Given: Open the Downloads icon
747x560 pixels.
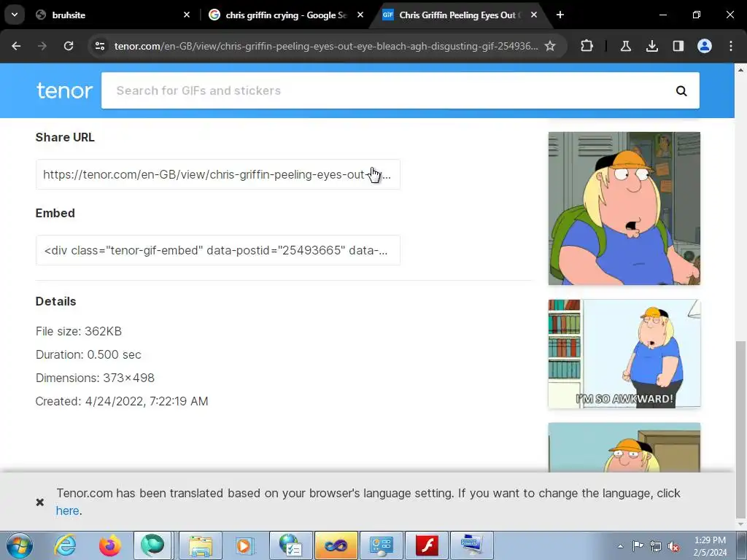Looking at the screenshot, I should (x=652, y=46).
